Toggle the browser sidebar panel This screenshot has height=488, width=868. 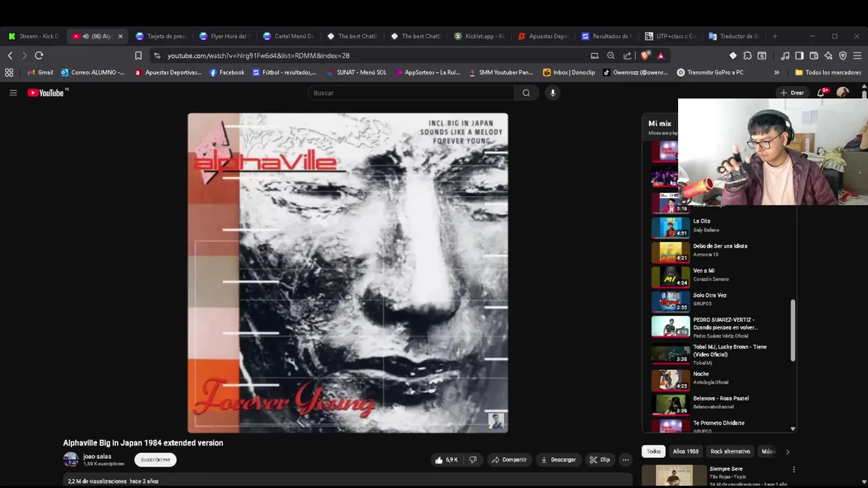pyautogui.click(x=800, y=56)
